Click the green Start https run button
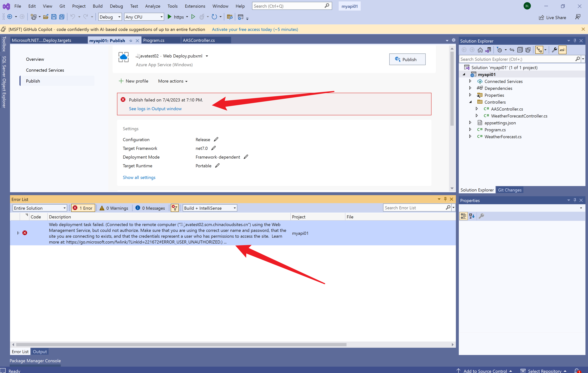588x373 pixels. tap(169, 17)
